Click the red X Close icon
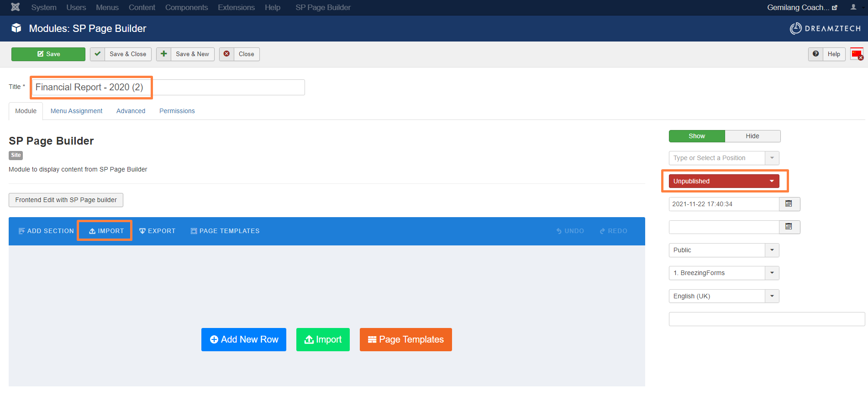868x411 pixels. click(226, 54)
